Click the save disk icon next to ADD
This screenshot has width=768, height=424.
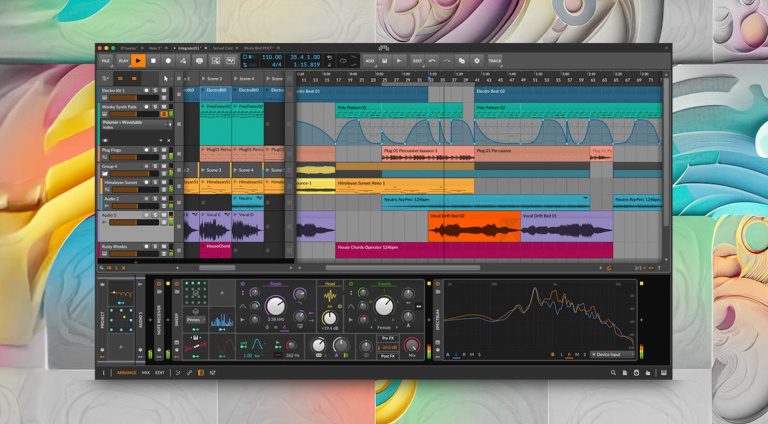pos(384,61)
